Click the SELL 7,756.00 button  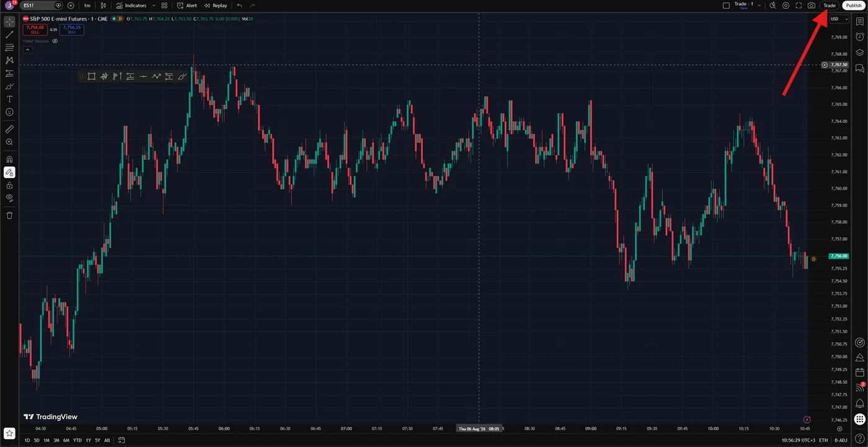click(35, 29)
